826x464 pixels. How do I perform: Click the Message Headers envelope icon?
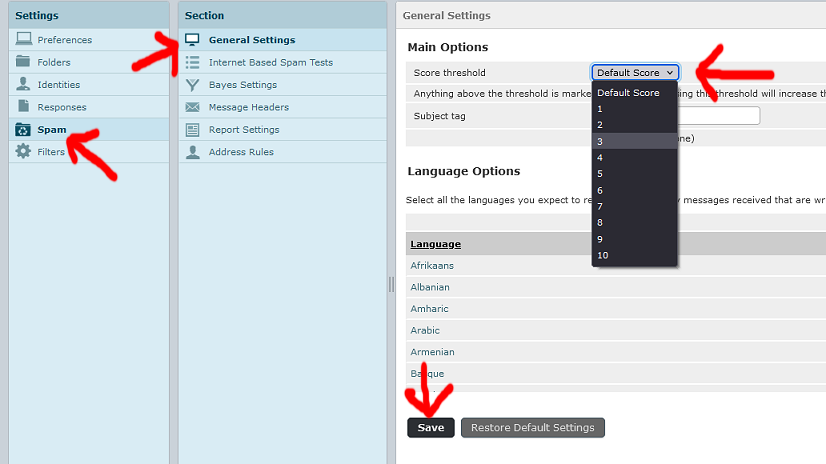[192, 107]
